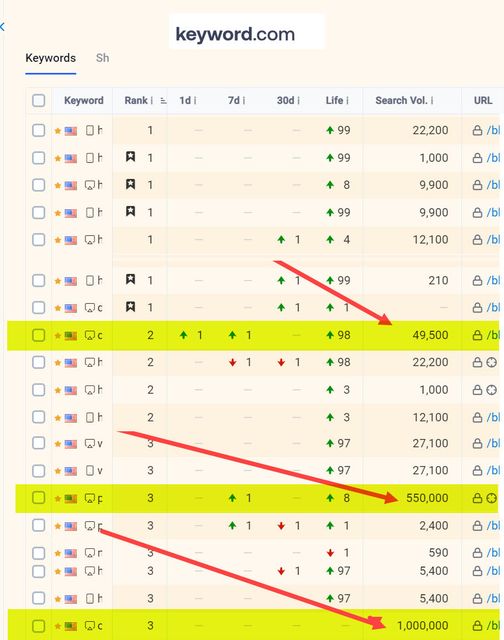Click the Life value 98 in the 49,500 row
This screenshot has width=504, height=640.
pyautogui.click(x=344, y=335)
